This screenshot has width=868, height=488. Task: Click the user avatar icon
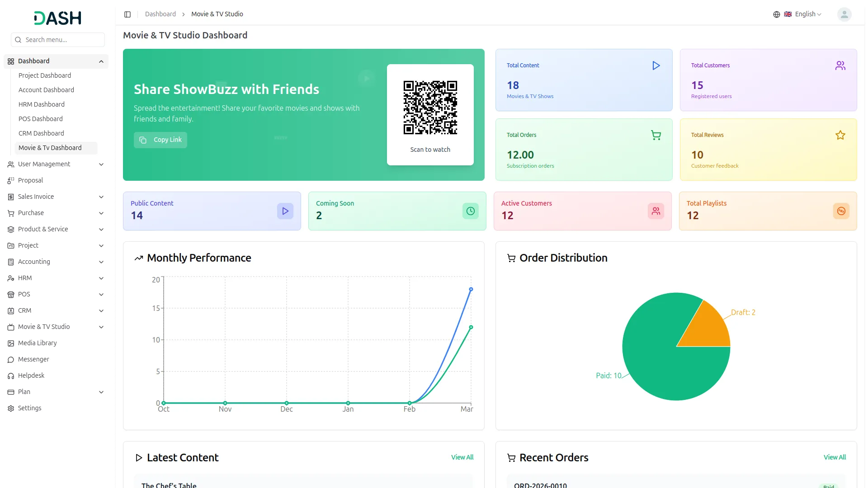click(844, 14)
